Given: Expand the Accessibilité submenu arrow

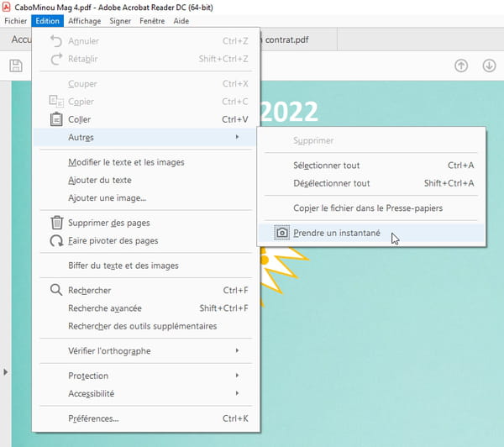Looking at the screenshot, I should [x=237, y=393].
